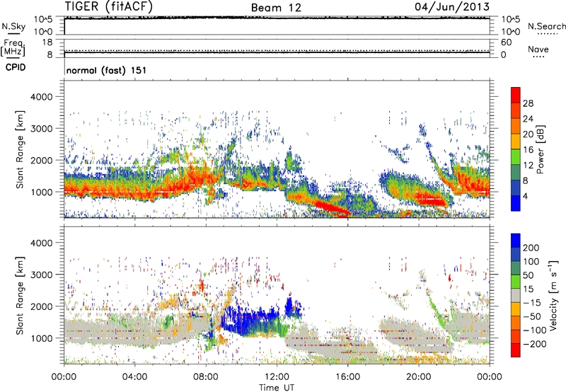Click the "N.Sky" legend label

13,26
